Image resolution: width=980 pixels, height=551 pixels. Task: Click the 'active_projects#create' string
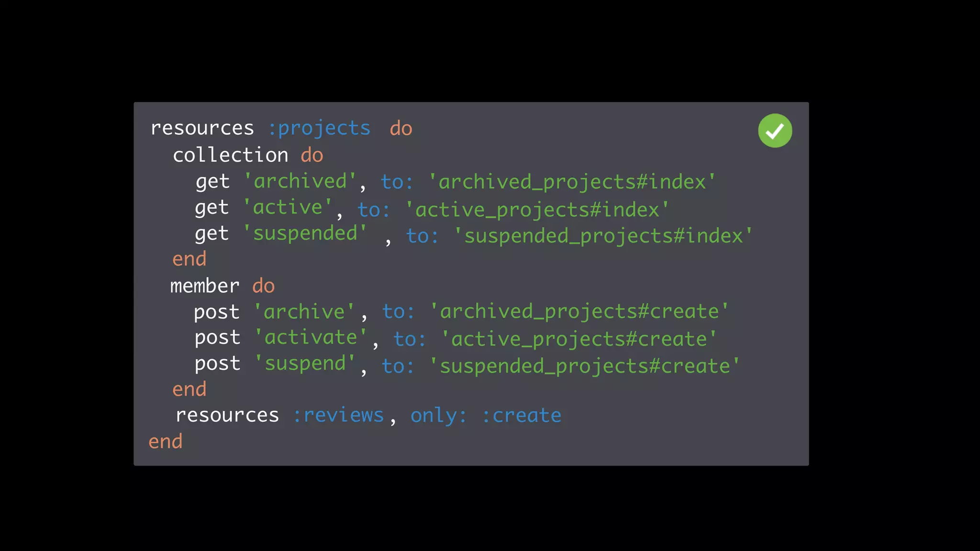click(x=579, y=340)
